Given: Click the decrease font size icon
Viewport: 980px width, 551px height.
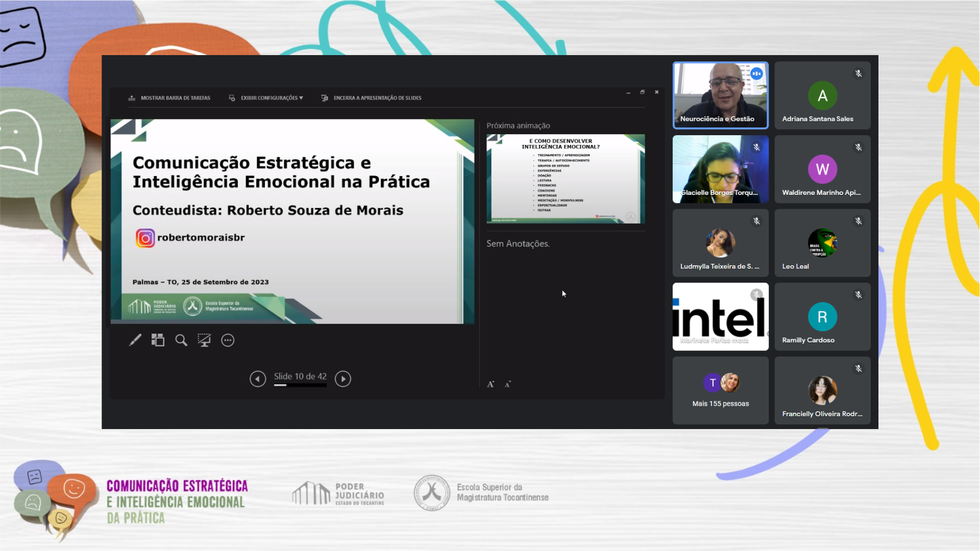Looking at the screenshot, I should click(x=507, y=384).
